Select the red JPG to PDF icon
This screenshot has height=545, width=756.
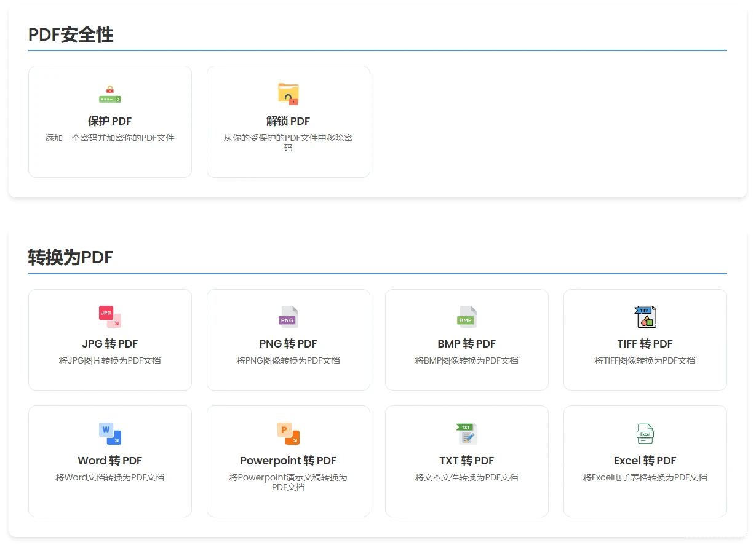110,317
